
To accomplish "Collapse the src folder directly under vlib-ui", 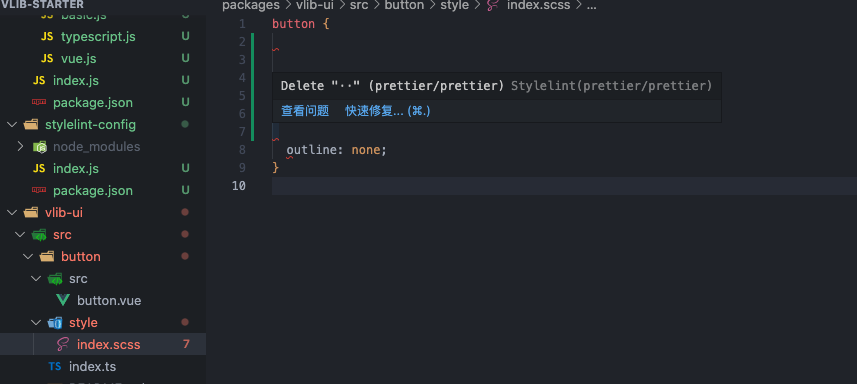I will click(20, 234).
